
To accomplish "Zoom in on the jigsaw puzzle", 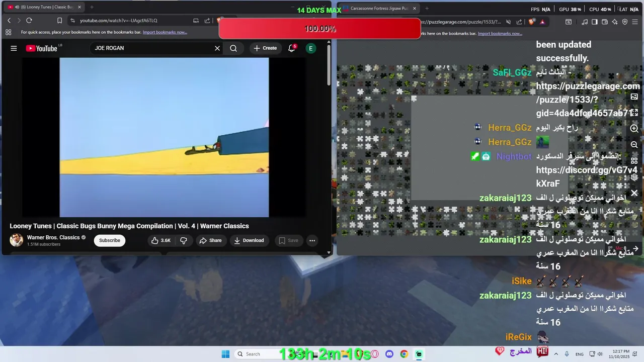I will pyautogui.click(x=634, y=129).
